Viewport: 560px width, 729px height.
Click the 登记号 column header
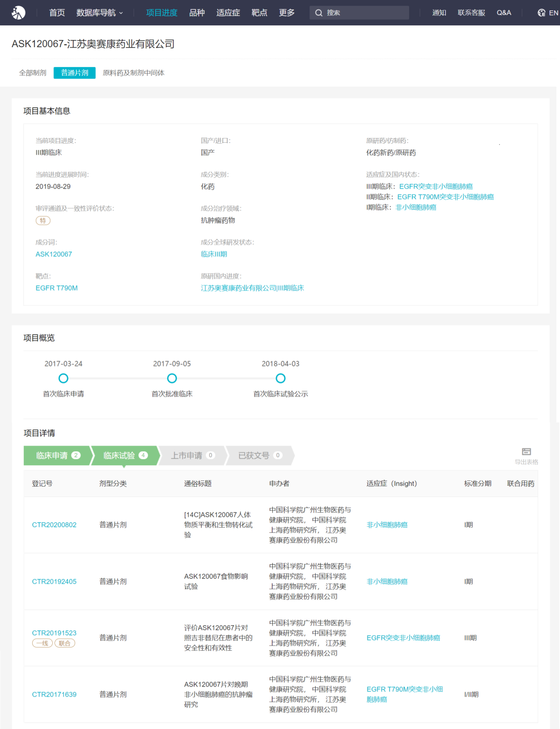[x=42, y=484]
